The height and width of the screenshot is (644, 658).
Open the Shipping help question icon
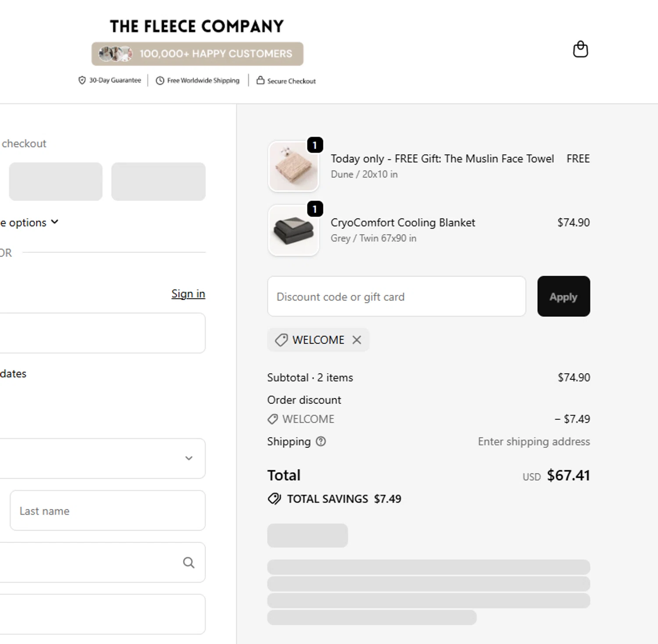click(321, 441)
